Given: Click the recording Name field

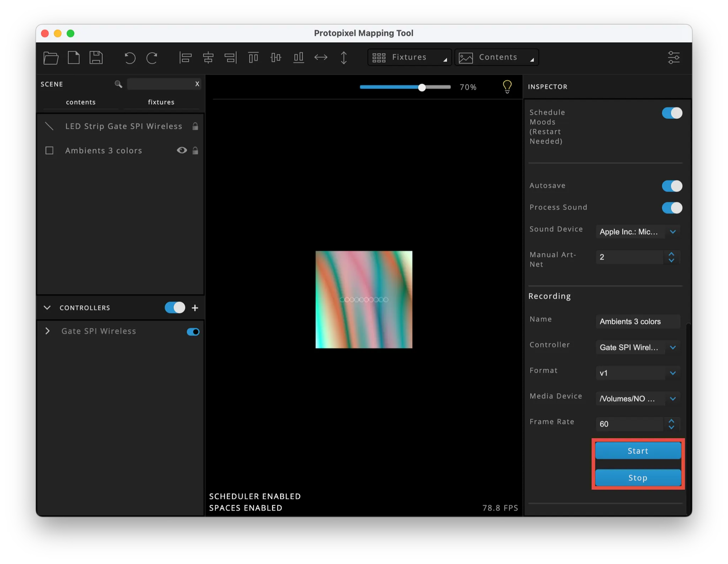Looking at the screenshot, I should [638, 321].
